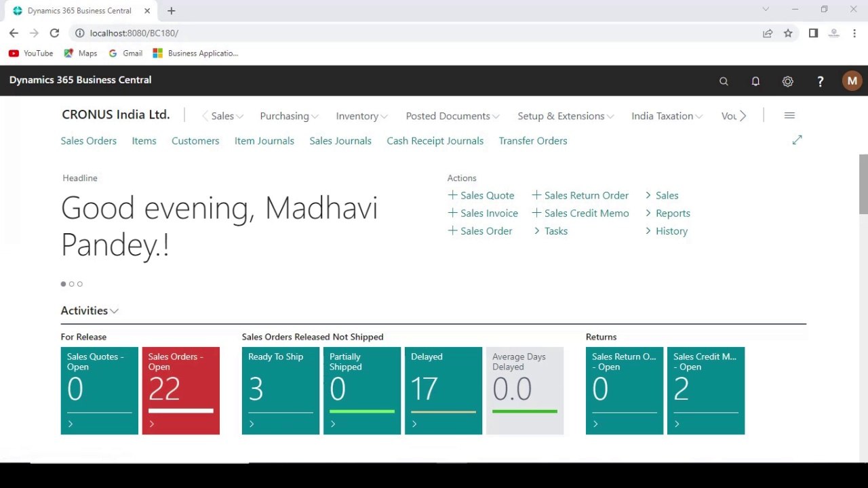The width and height of the screenshot is (868, 488).
Task: Open the Customers list
Action: coord(195,141)
